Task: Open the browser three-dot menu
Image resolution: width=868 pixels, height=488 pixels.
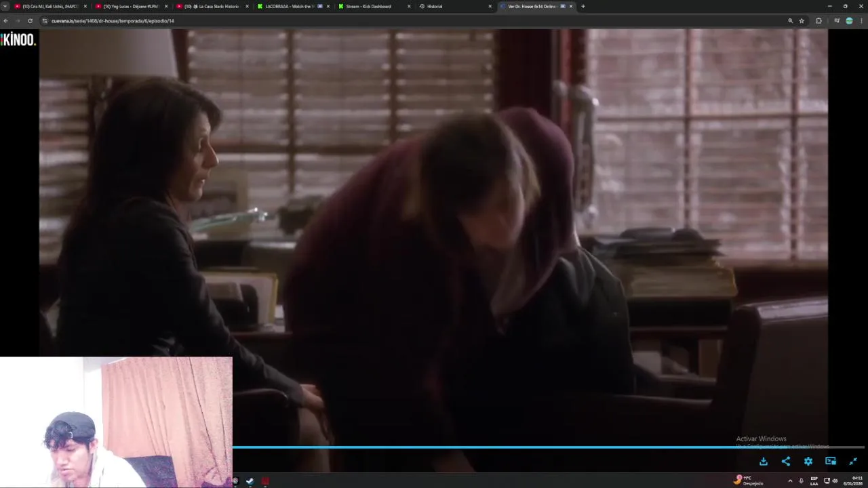Action: point(862,21)
